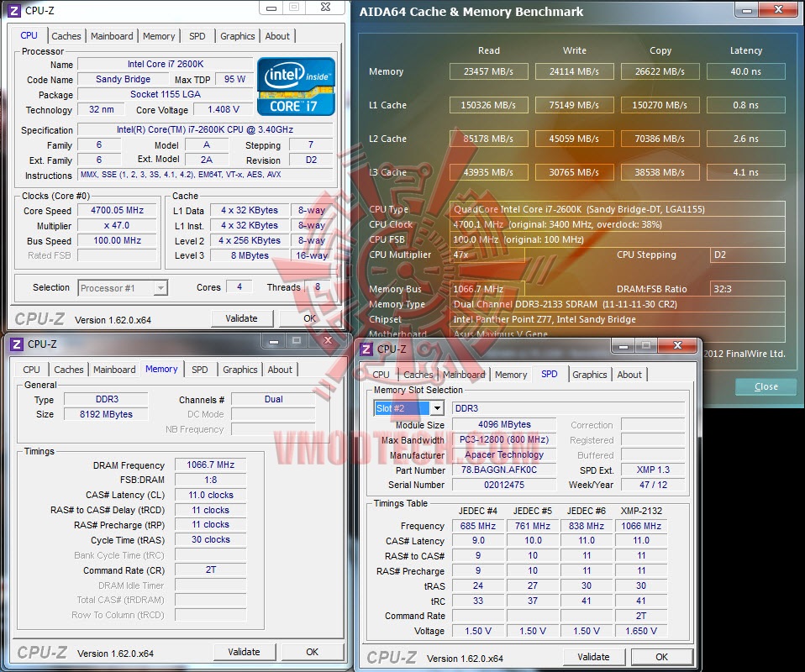
Task: Click the CPU-Z icon in the Memory window's title bar
Action: [17, 344]
